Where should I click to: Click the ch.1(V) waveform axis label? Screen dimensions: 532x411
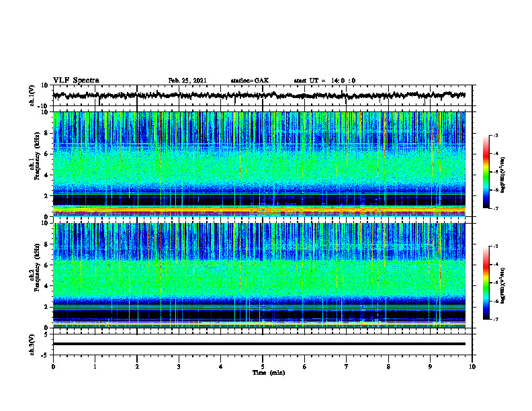coord(32,95)
